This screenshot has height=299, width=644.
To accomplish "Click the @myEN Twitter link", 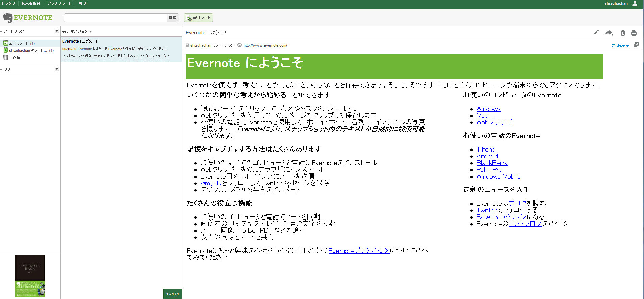I will [211, 183].
